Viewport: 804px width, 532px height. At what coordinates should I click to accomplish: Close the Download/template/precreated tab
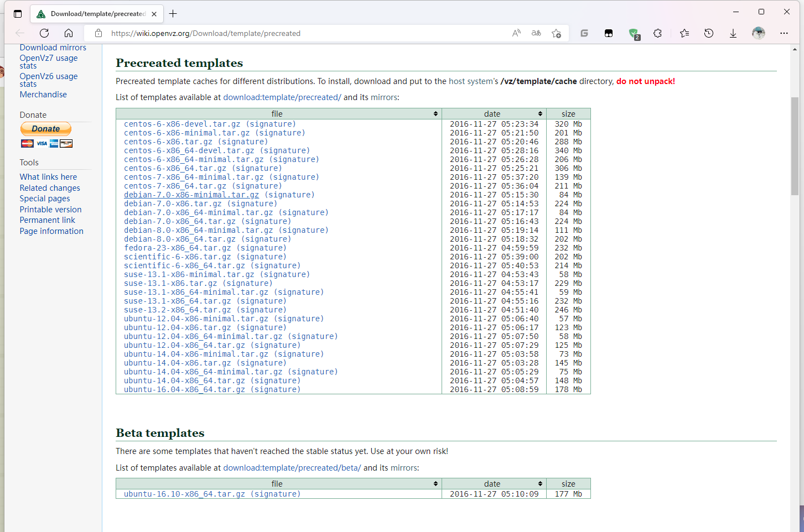[154, 14]
